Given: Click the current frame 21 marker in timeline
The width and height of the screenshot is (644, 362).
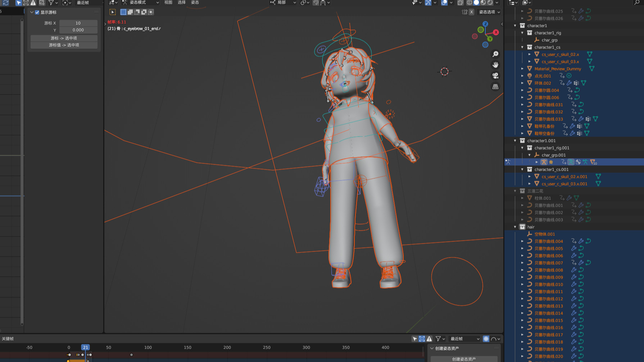Looking at the screenshot, I should click(85, 347).
